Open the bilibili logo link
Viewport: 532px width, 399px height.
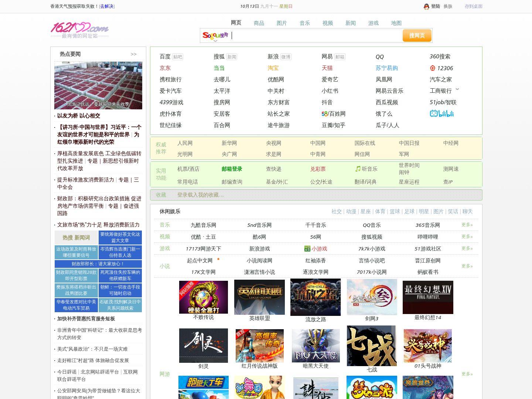click(x=441, y=113)
